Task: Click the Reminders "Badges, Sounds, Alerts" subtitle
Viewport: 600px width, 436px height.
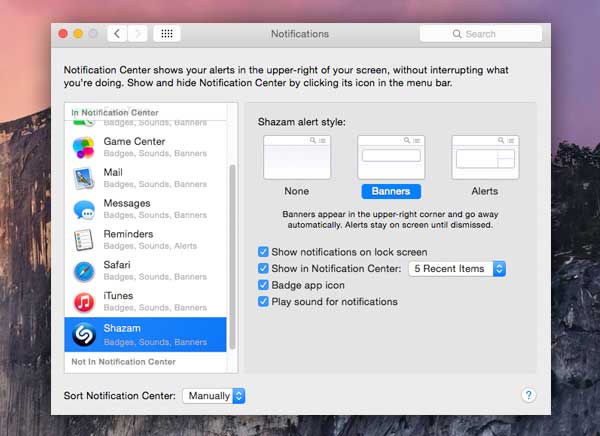Action: coord(150,246)
